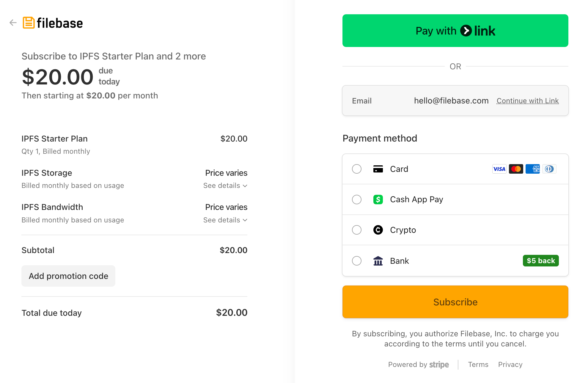Screen dimensions: 588x383
Task: Select the Card payment radio button
Action: 356,169
